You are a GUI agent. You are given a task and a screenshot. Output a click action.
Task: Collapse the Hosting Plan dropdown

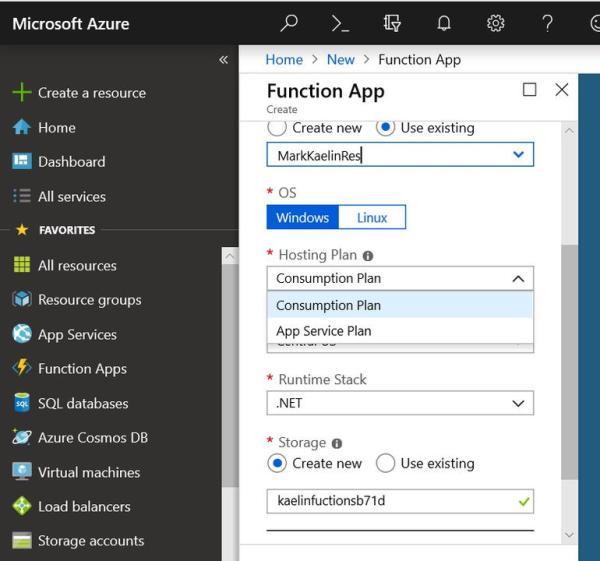[x=517, y=279]
